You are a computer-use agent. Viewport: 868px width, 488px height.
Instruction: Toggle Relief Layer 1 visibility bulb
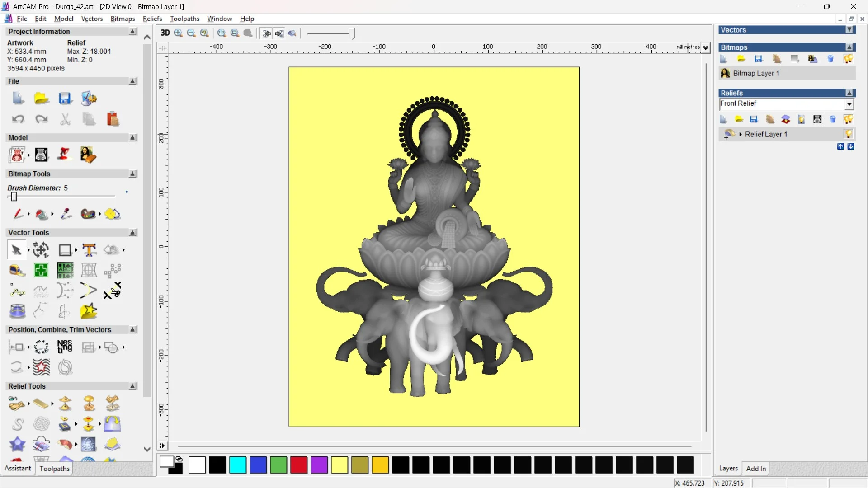tap(848, 134)
